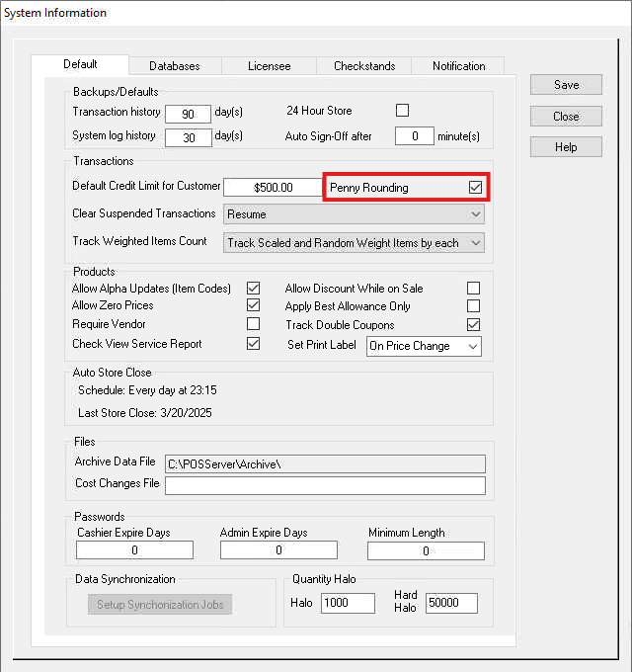
Task: Expand Clear Suspended Transactions dropdown
Action: tap(354, 213)
